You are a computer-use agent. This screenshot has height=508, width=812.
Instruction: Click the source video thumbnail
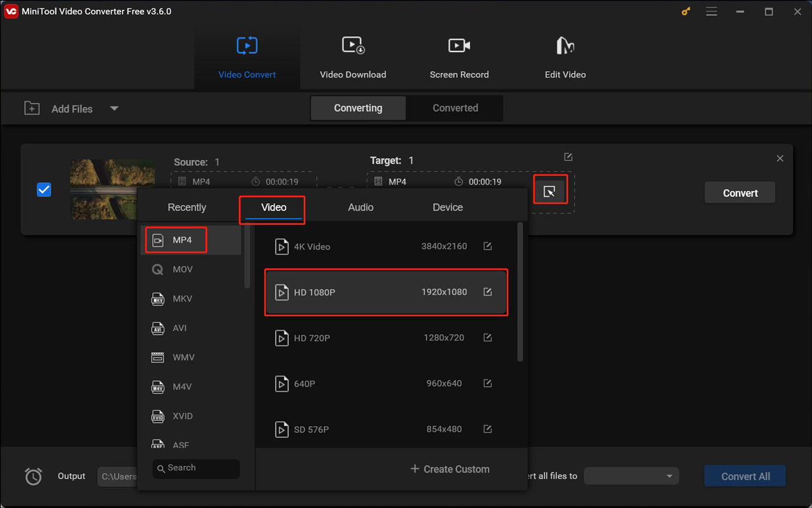point(112,189)
